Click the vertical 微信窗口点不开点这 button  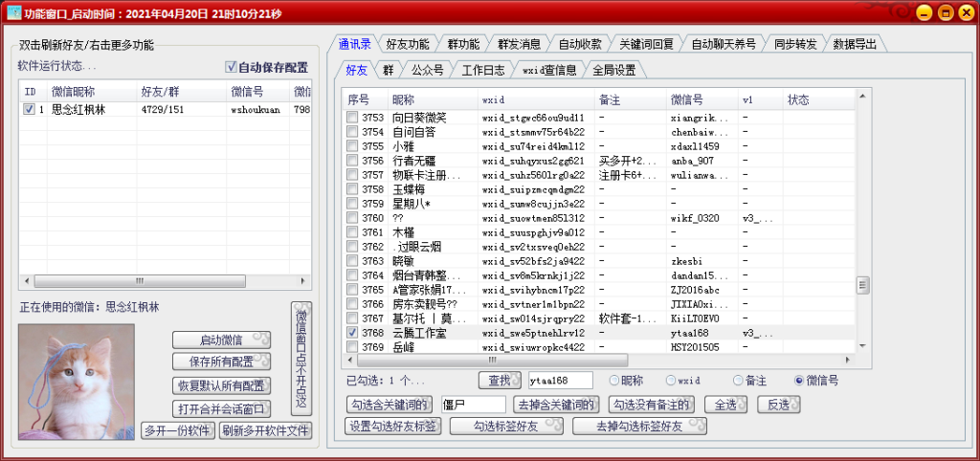pos(301,358)
